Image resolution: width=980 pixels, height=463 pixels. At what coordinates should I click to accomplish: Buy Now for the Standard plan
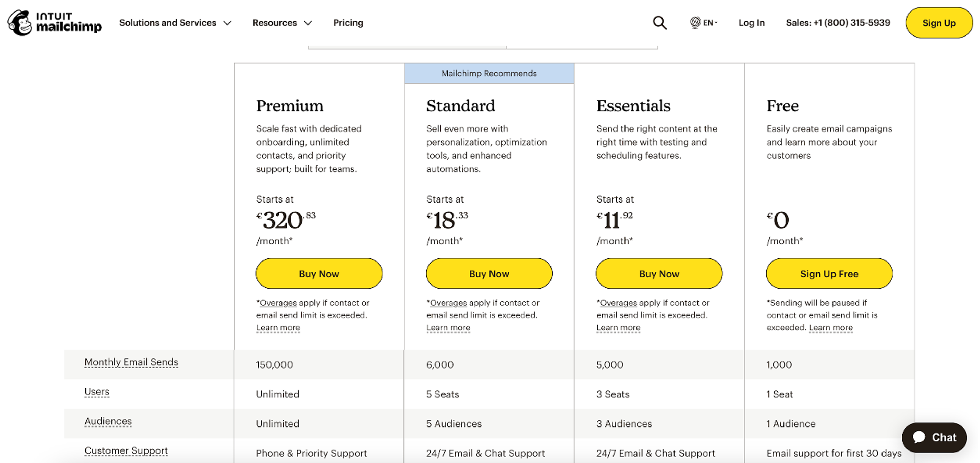click(489, 274)
